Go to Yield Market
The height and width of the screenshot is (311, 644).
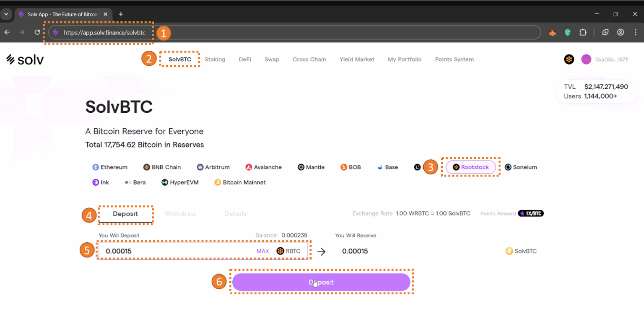click(357, 60)
